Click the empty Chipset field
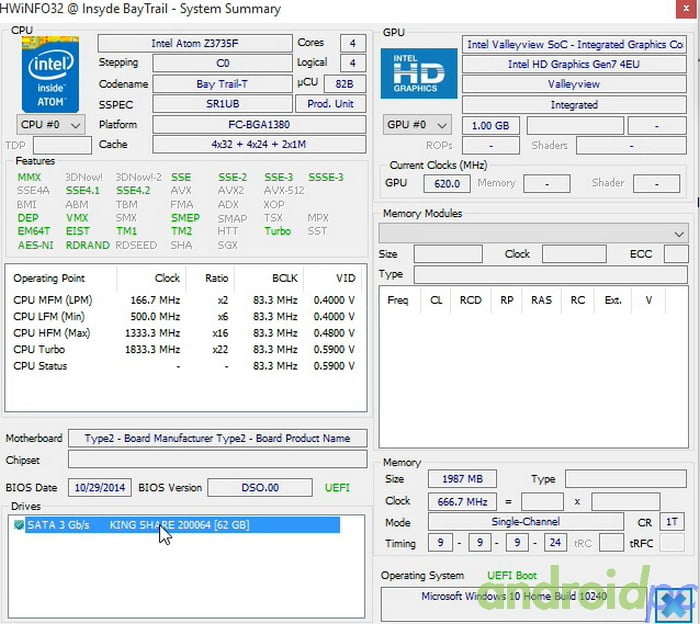The width and height of the screenshot is (700, 624). [x=217, y=459]
